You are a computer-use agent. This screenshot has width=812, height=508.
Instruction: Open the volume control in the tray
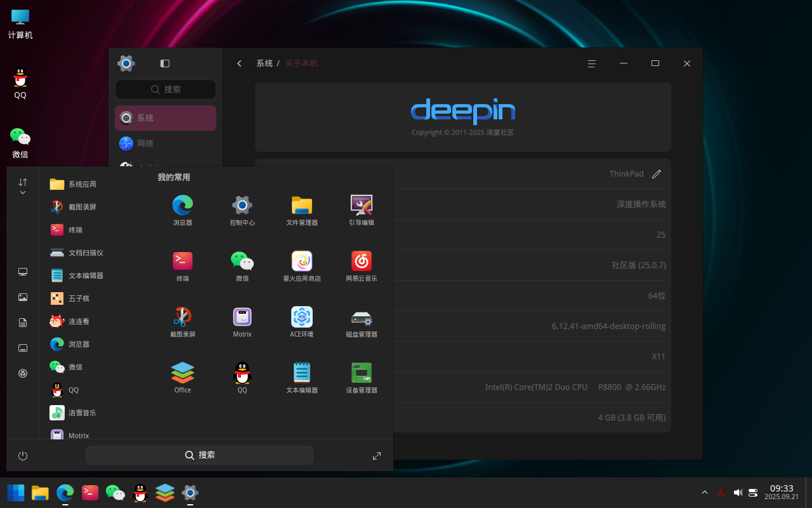click(738, 493)
